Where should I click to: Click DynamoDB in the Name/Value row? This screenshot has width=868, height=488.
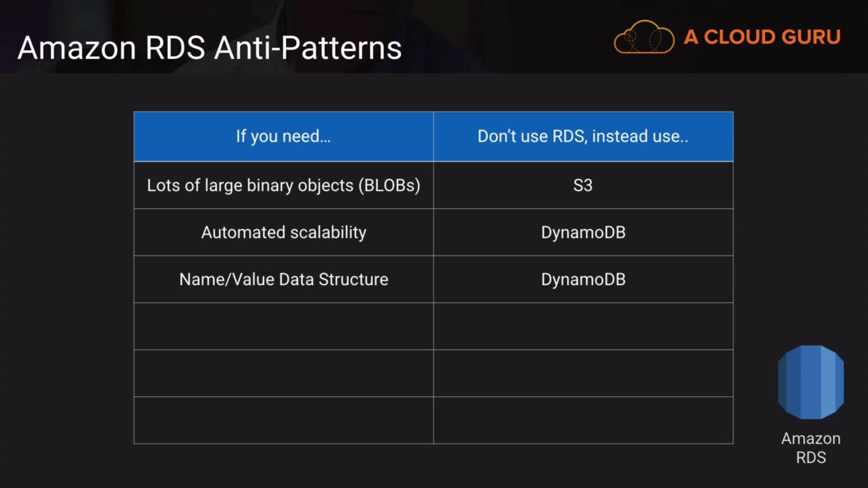pyautogui.click(x=583, y=279)
